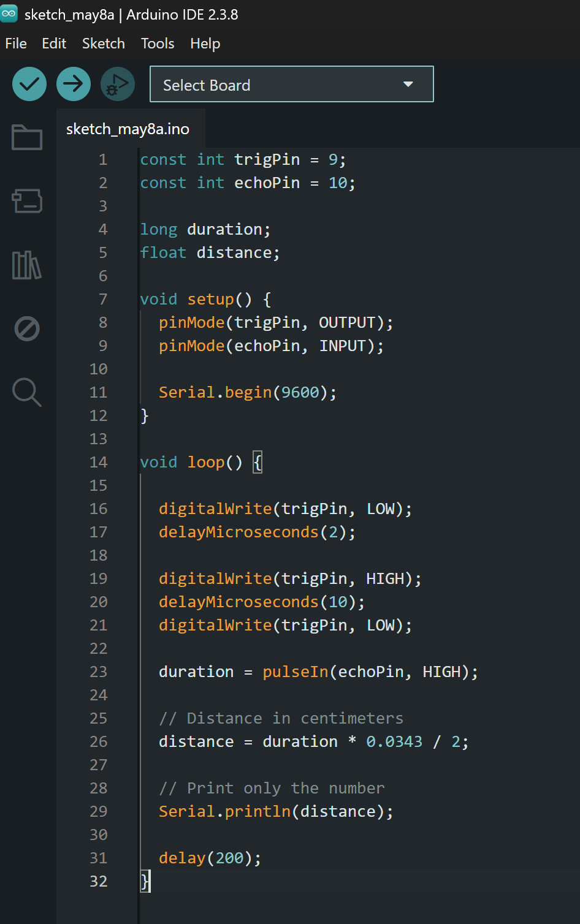Open the Sketch menu
This screenshot has height=924, width=580.
pos(104,44)
